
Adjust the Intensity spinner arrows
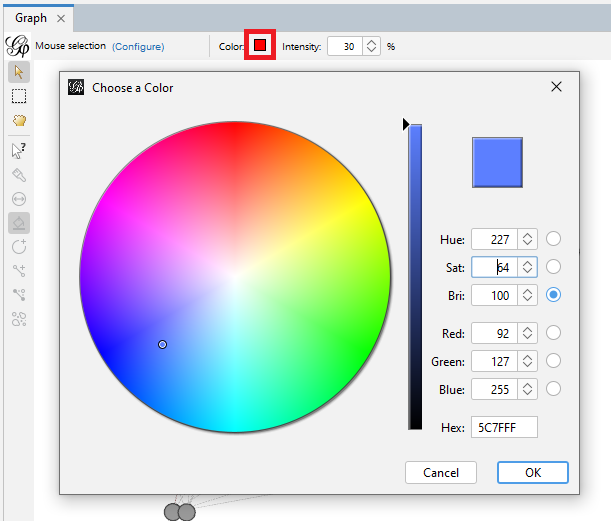point(371,46)
